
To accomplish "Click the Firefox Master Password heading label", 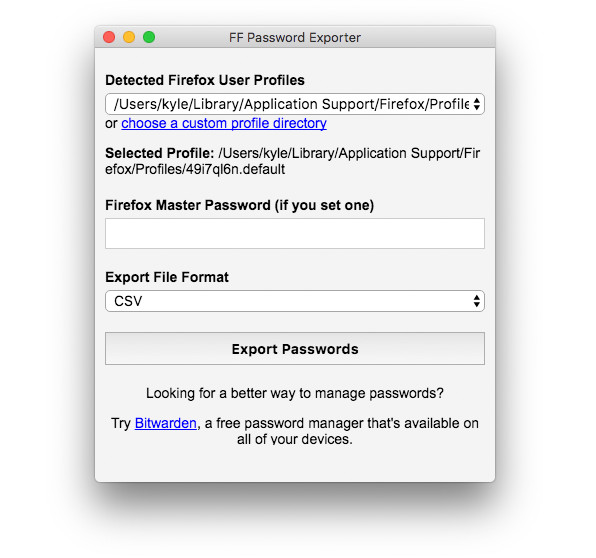I will pyautogui.click(x=239, y=205).
